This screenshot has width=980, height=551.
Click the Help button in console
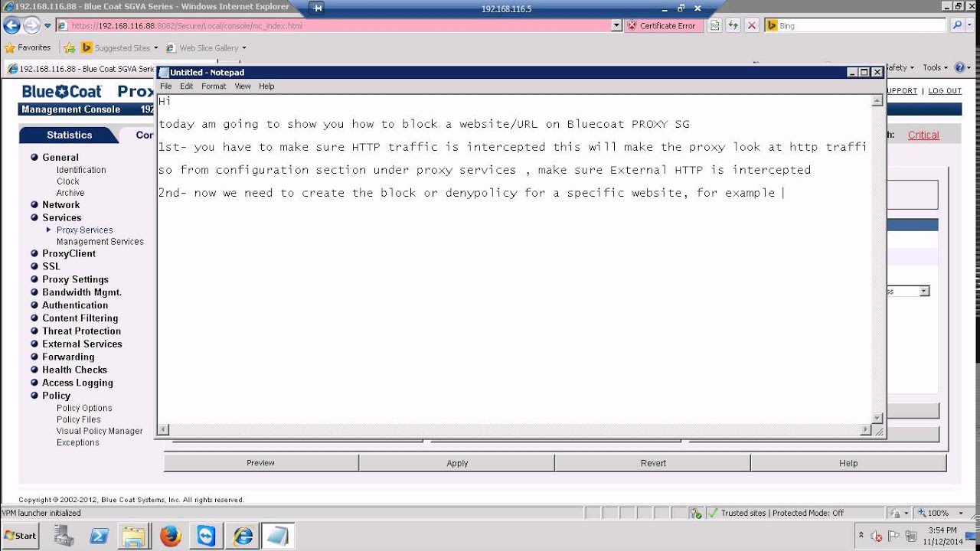[848, 463]
